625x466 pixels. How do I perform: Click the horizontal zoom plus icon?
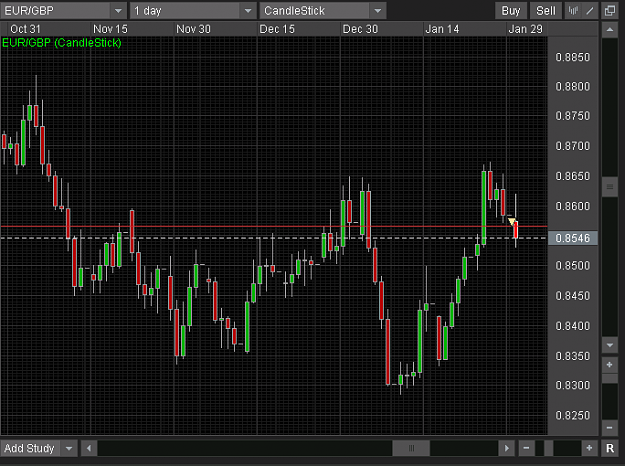tap(590, 448)
